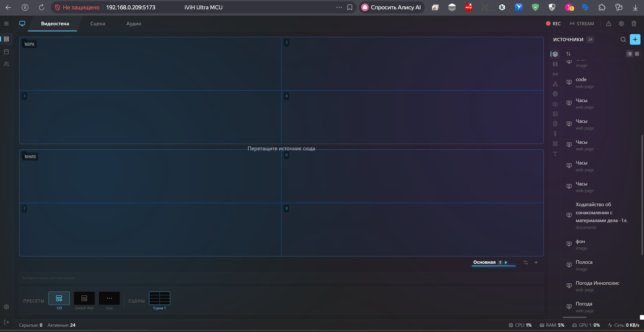Add a new layout tab with plus
This screenshot has width=644, height=332.
pyautogui.click(x=536, y=263)
